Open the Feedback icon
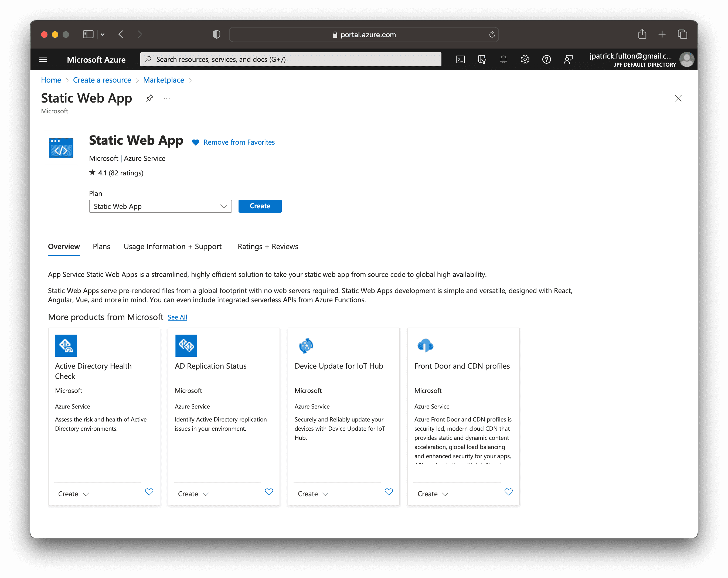The image size is (728, 578). click(568, 59)
